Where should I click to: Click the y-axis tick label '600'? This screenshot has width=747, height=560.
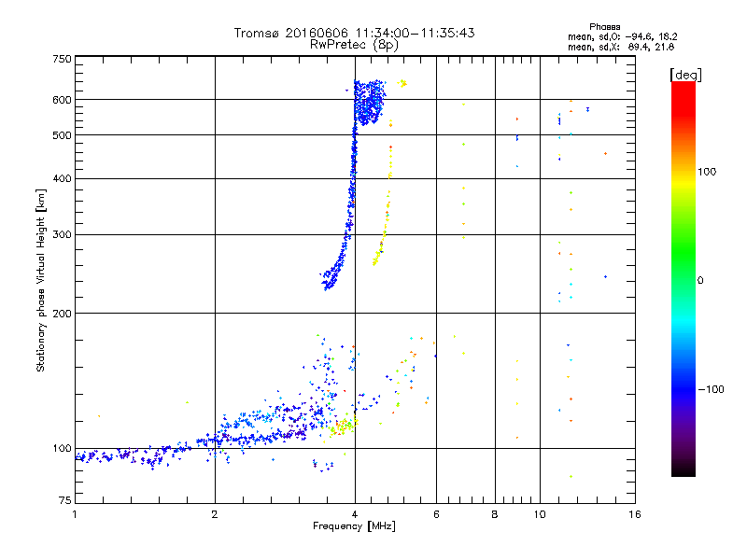click(62, 100)
